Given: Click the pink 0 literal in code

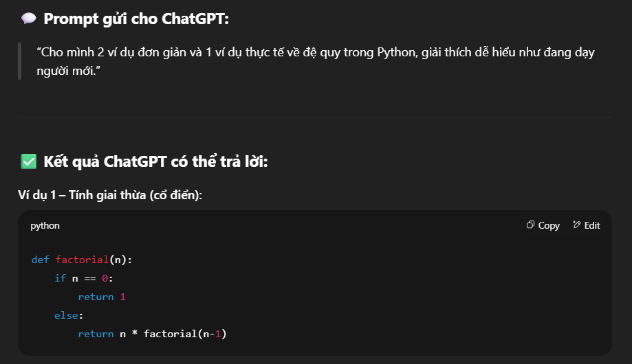Looking at the screenshot, I should tap(105, 278).
